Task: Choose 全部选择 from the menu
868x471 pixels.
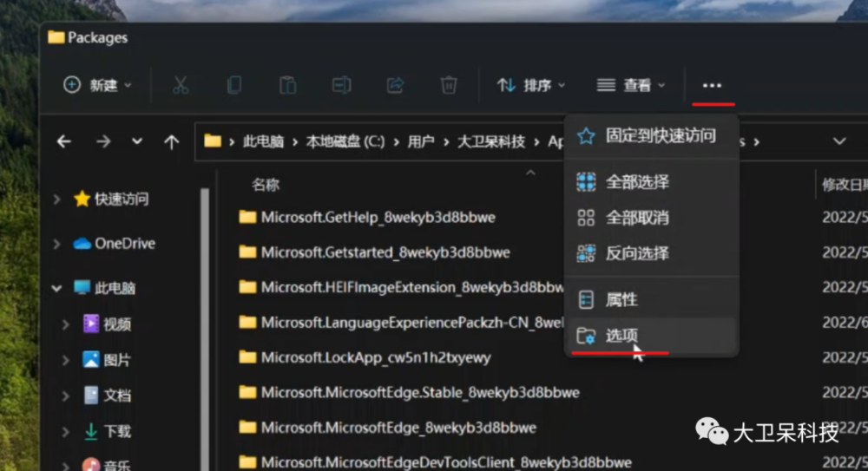Action: point(652,181)
